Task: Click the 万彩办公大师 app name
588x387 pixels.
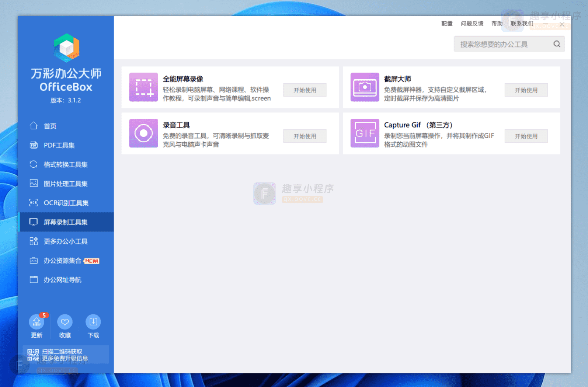Action: (66, 73)
